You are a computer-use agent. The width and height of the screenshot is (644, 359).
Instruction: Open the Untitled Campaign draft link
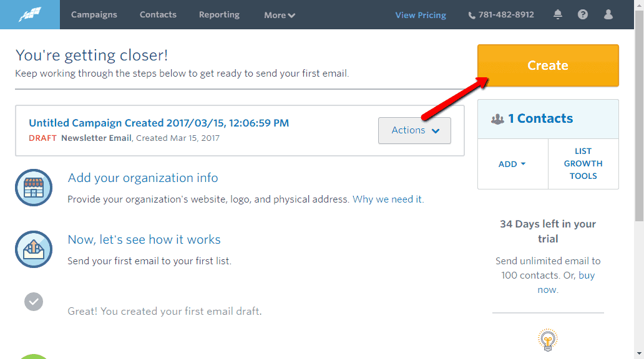click(159, 123)
